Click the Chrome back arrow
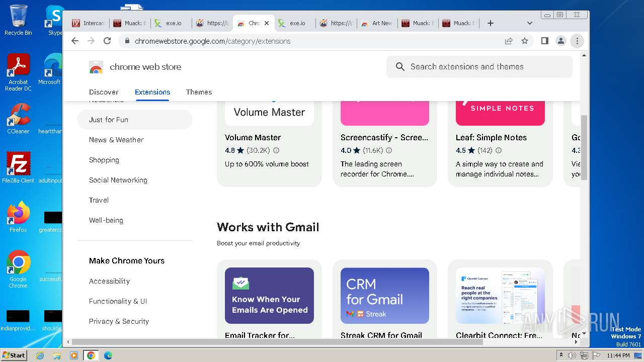 (75, 41)
